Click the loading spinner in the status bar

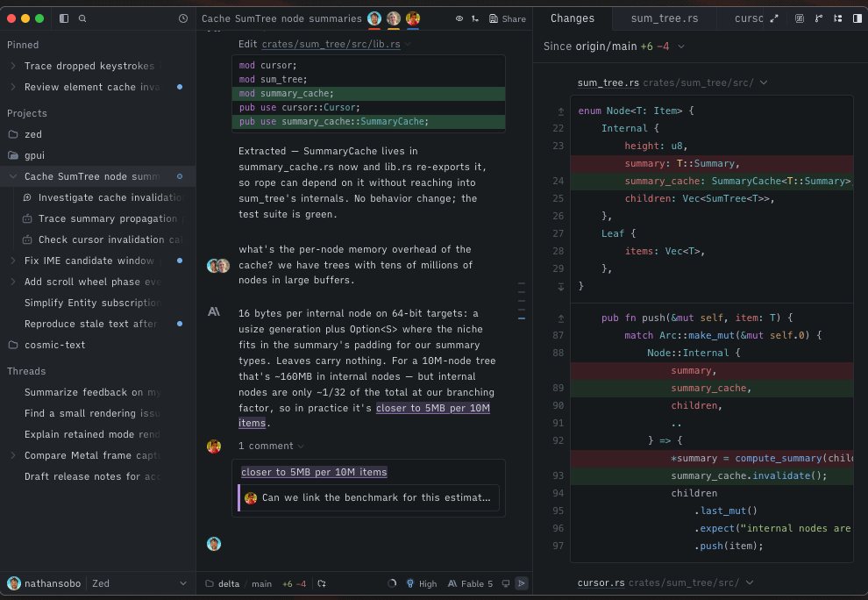pos(392,583)
